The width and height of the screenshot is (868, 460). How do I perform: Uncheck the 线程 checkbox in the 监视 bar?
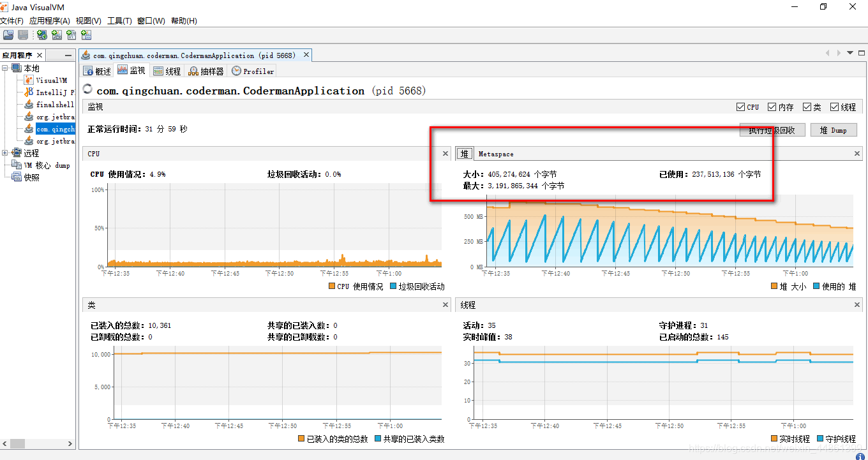click(x=834, y=107)
